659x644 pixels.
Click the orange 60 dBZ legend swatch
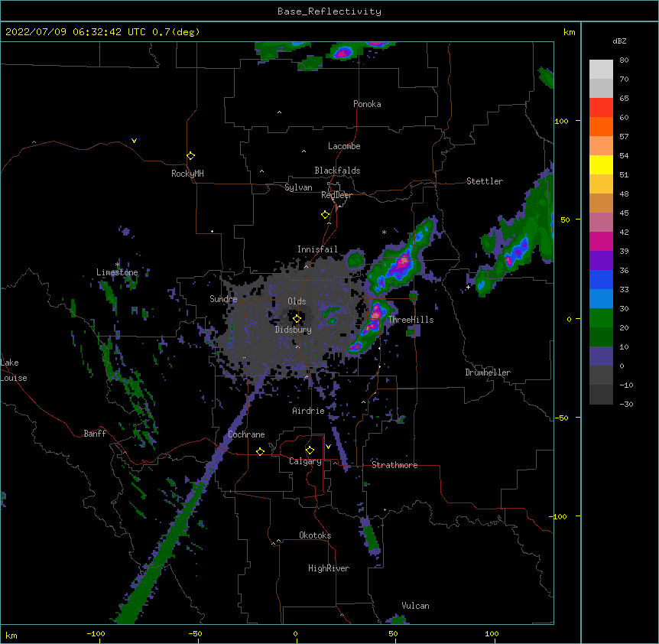(601, 126)
